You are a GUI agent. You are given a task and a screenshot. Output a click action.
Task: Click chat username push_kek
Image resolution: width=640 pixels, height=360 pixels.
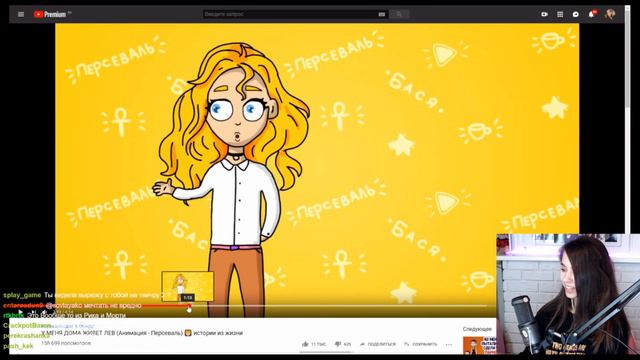coord(18,346)
